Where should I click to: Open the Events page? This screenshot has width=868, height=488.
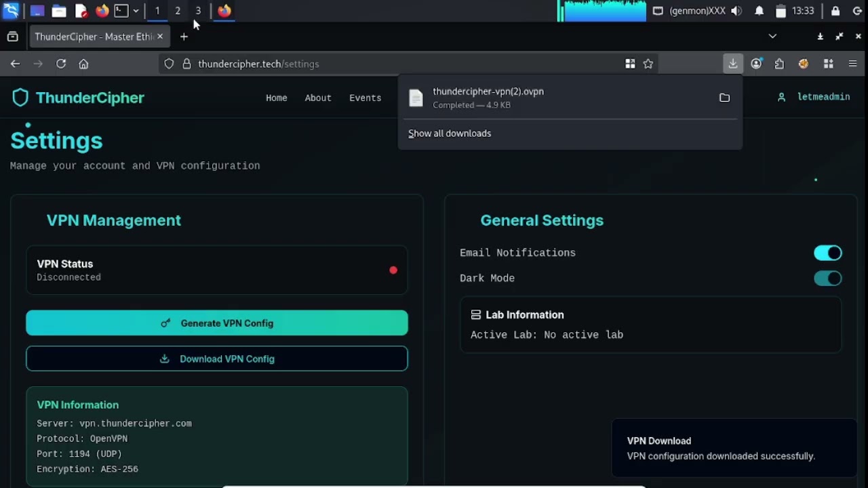(x=366, y=98)
